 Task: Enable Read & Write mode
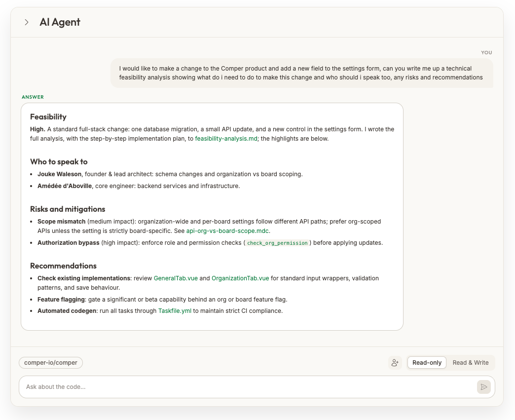click(x=470, y=362)
